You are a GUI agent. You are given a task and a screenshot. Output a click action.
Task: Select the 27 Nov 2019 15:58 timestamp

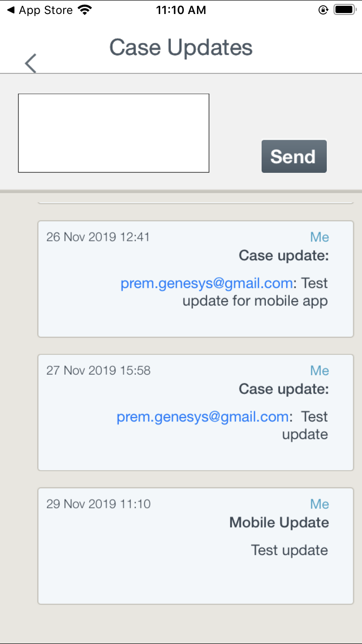[98, 371]
